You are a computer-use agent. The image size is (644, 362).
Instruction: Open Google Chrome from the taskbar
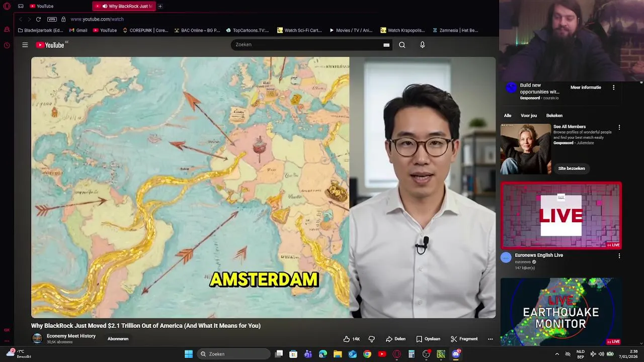(x=367, y=354)
